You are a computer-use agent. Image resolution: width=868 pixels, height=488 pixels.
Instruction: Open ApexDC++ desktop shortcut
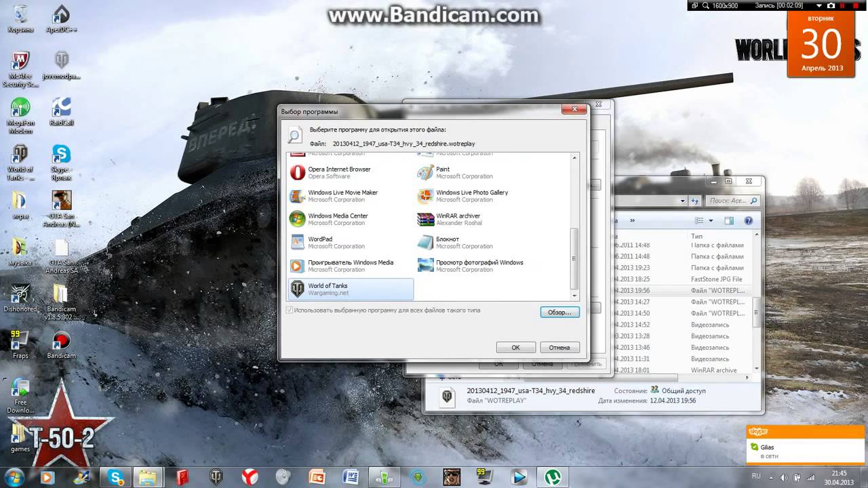pyautogui.click(x=61, y=19)
